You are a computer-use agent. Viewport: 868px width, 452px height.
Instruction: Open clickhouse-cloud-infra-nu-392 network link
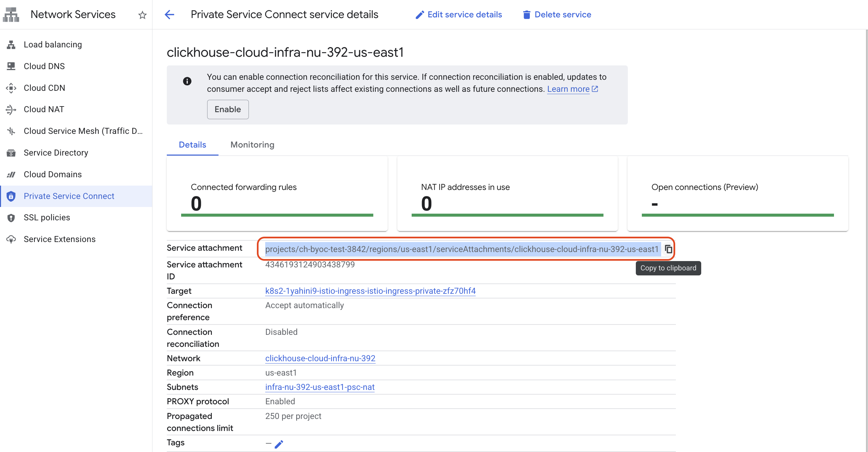320,358
